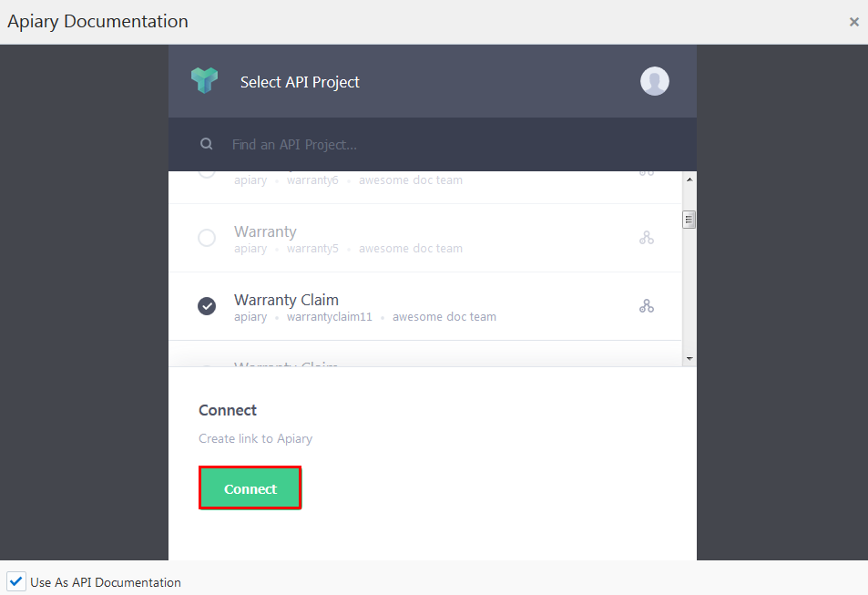Open the user profile avatar icon
This screenshot has width=868, height=595.
[654, 81]
